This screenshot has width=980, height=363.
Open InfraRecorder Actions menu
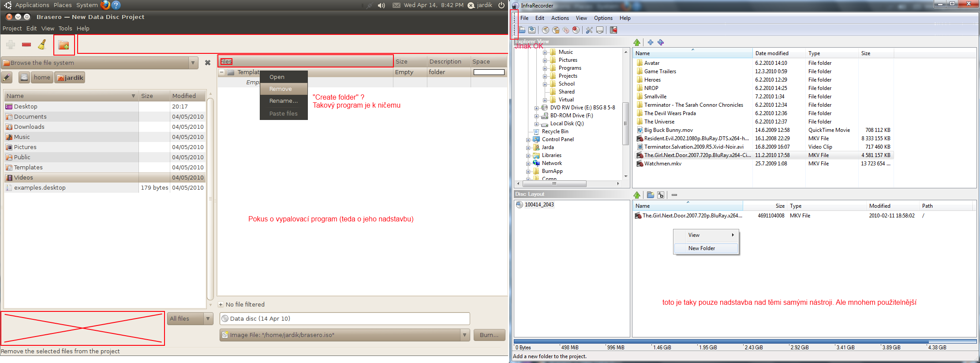pyautogui.click(x=560, y=18)
